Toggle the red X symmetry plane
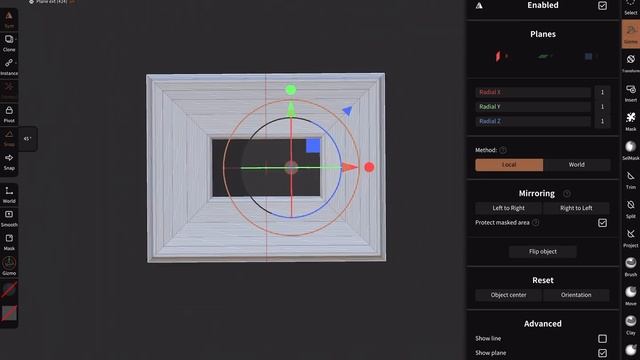 pyautogui.click(x=500, y=56)
